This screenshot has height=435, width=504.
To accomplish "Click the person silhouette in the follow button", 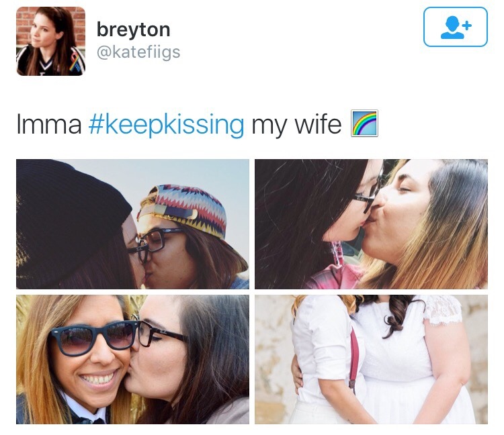I will click(452, 28).
